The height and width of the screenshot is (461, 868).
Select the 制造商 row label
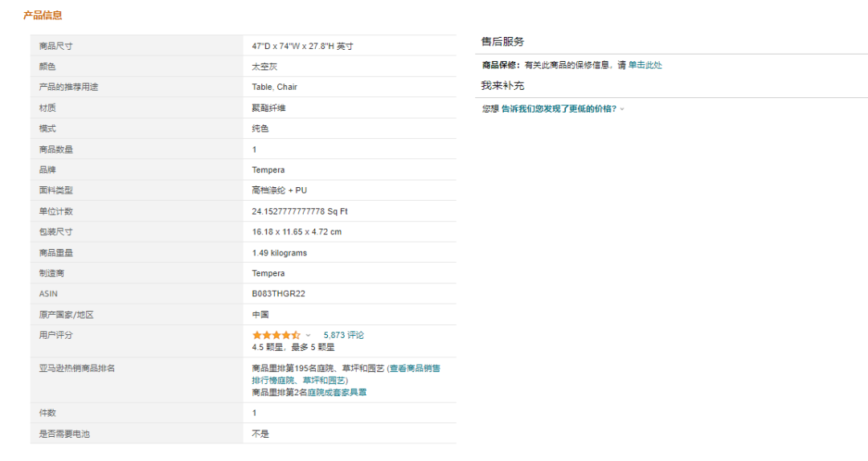[x=51, y=273]
